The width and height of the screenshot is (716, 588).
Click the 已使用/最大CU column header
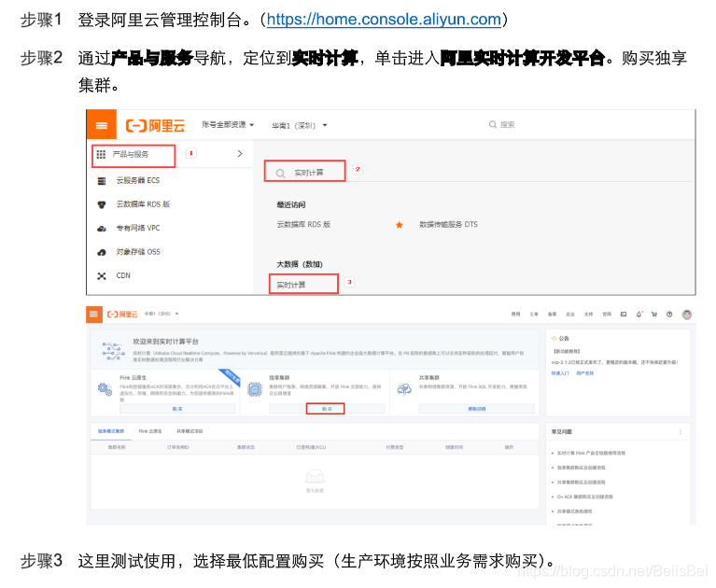[311, 447]
